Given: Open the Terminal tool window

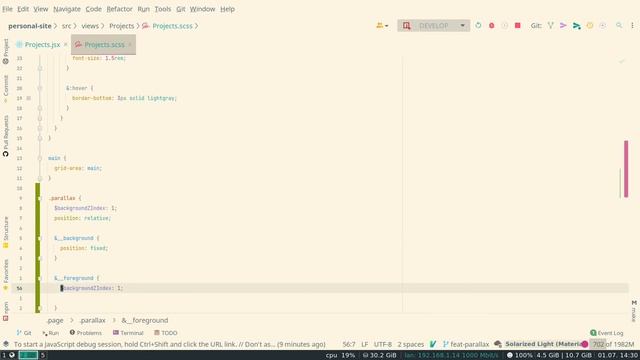Looking at the screenshot, I should (x=128, y=333).
